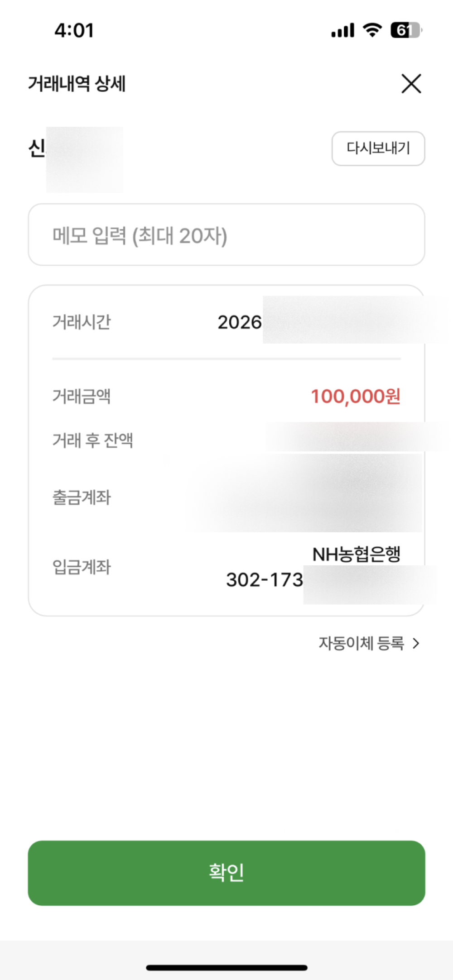Focus the 메모 입력 text field
This screenshot has width=453, height=980.
(226, 234)
